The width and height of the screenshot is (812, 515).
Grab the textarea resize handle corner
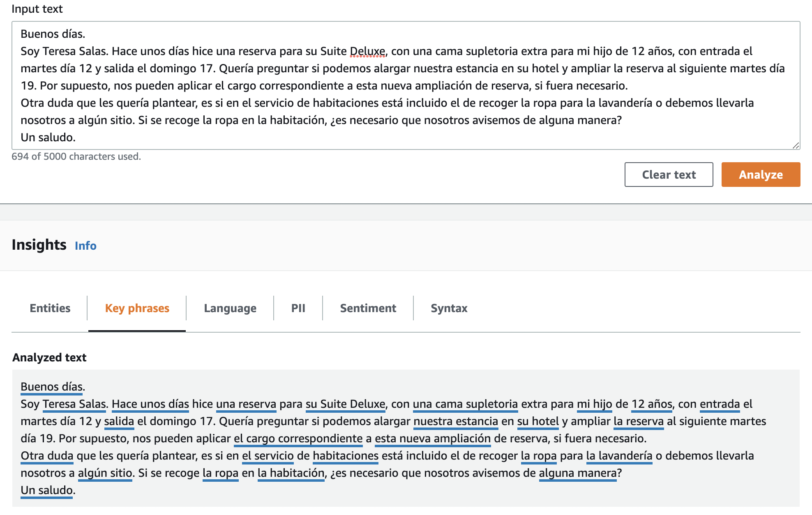click(x=796, y=145)
